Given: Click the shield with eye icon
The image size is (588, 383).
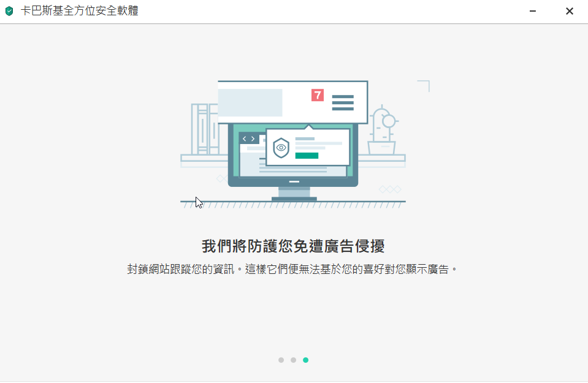Looking at the screenshot, I should [x=281, y=148].
